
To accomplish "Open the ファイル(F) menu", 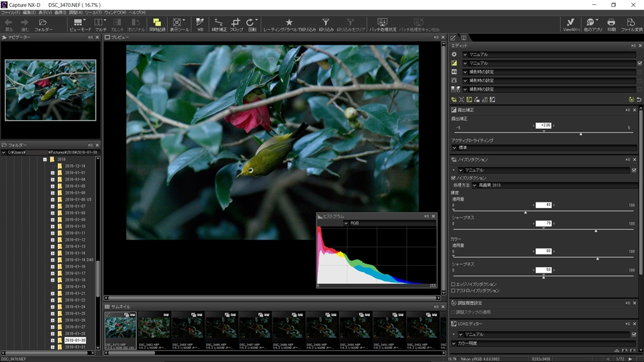I will [10, 13].
